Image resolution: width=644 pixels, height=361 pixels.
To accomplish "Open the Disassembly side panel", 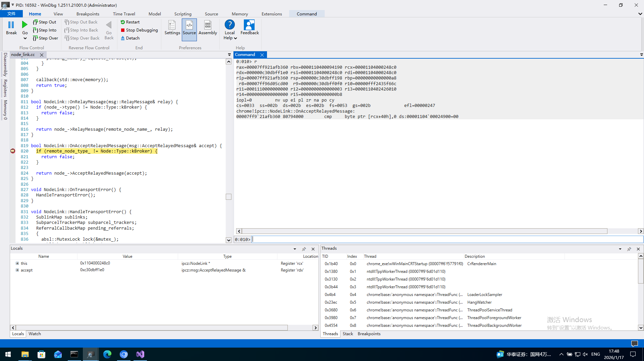I will click(5, 64).
